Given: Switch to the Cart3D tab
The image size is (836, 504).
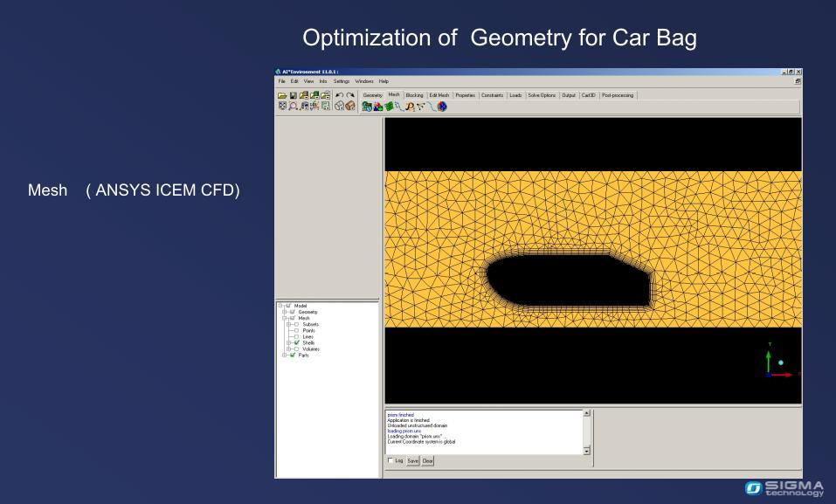Looking at the screenshot, I should [x=589, y=95].
